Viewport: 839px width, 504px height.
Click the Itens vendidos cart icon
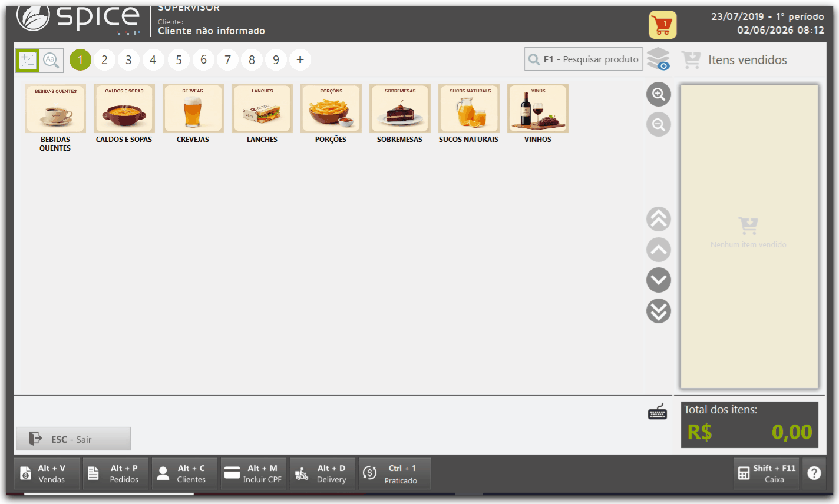pyautogui.click(x=691, y=59)
